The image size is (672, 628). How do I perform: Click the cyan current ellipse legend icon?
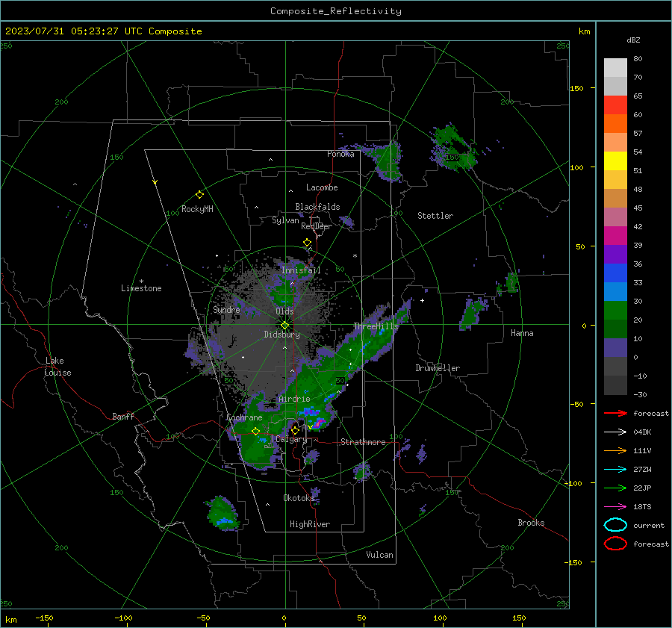click(615, 525)
